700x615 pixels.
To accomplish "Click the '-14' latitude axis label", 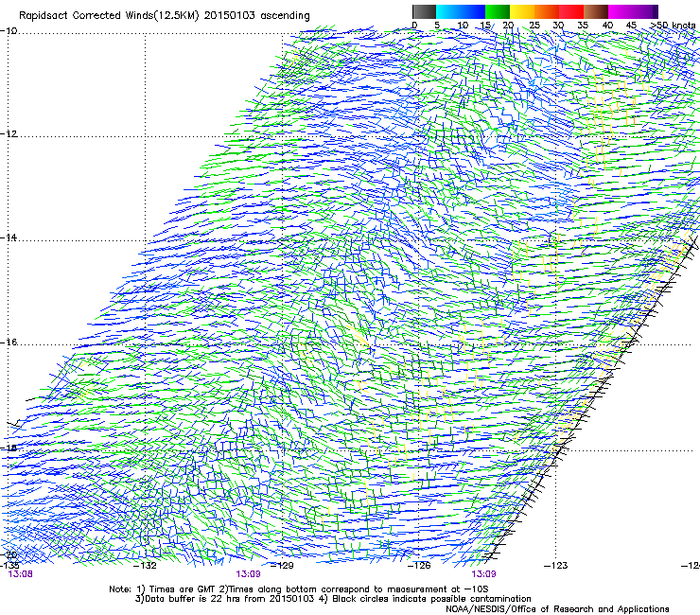I will [x=9, y=237].
